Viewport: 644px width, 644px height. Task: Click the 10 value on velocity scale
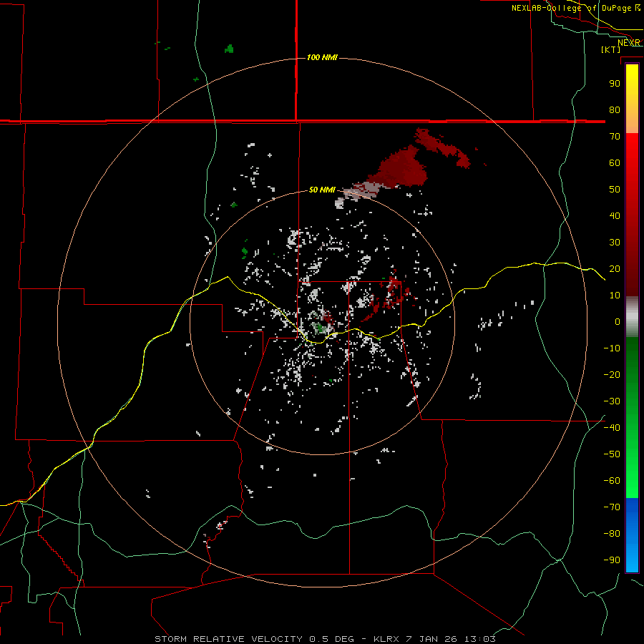point(615,296)
